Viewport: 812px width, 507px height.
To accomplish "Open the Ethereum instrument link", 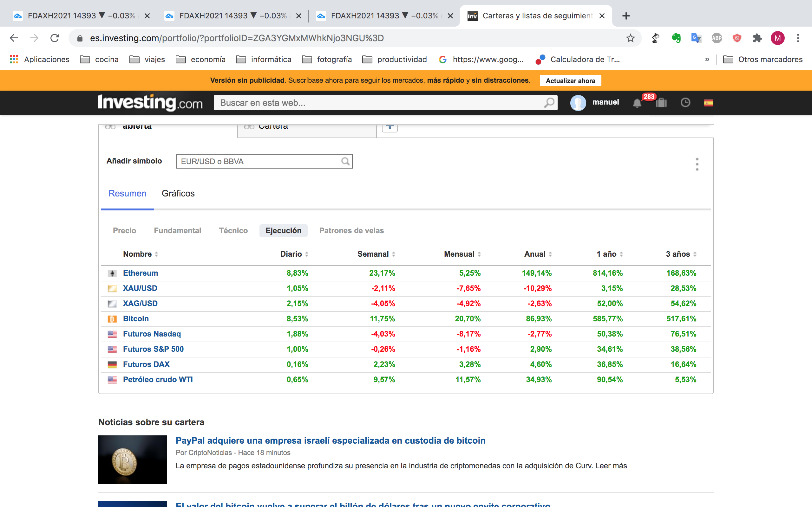I will 140,273.
